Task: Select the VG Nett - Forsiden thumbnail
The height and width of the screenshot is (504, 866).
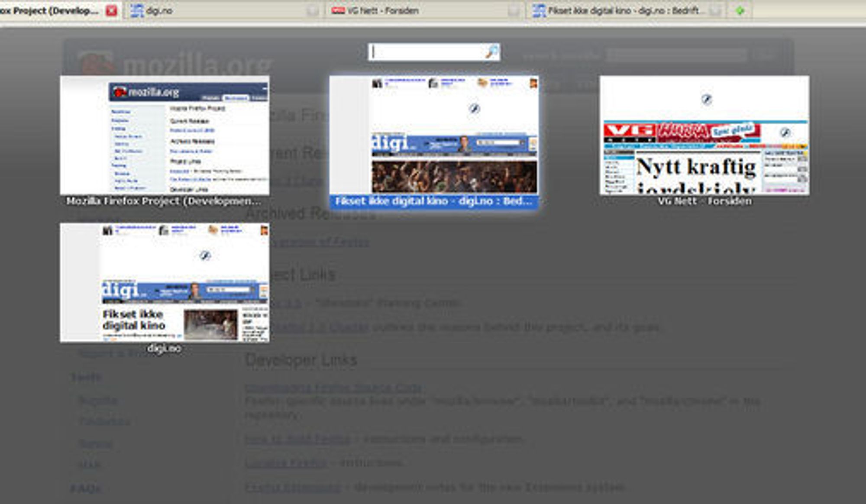Action: pyautogui.click(x=704, y=136)
